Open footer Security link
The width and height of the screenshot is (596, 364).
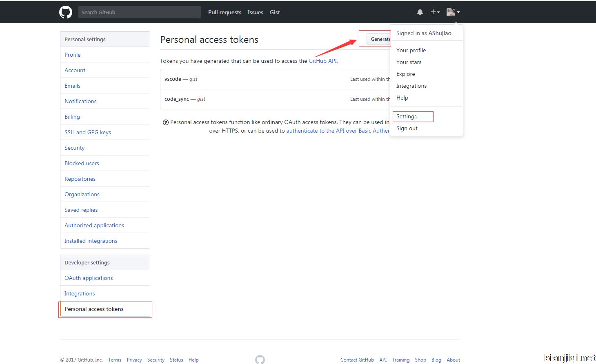(156, 360)
